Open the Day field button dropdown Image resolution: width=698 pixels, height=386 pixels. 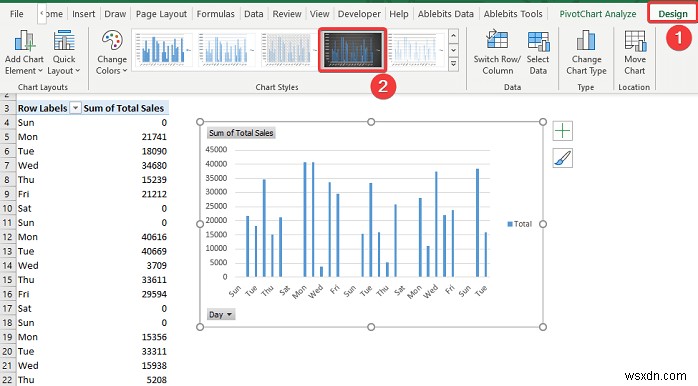pos(221,314)
